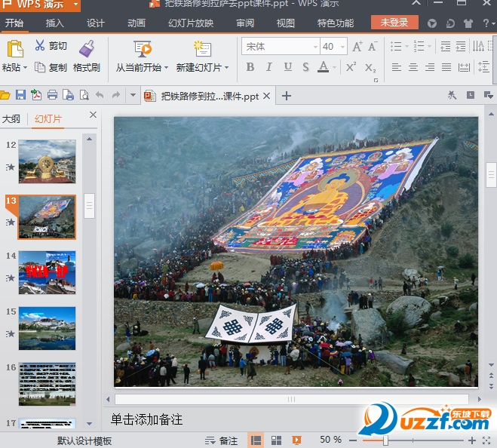Open the 开始 ribbon tab
497x448 pixels.
pyautogui.click(x=14, y=23)
